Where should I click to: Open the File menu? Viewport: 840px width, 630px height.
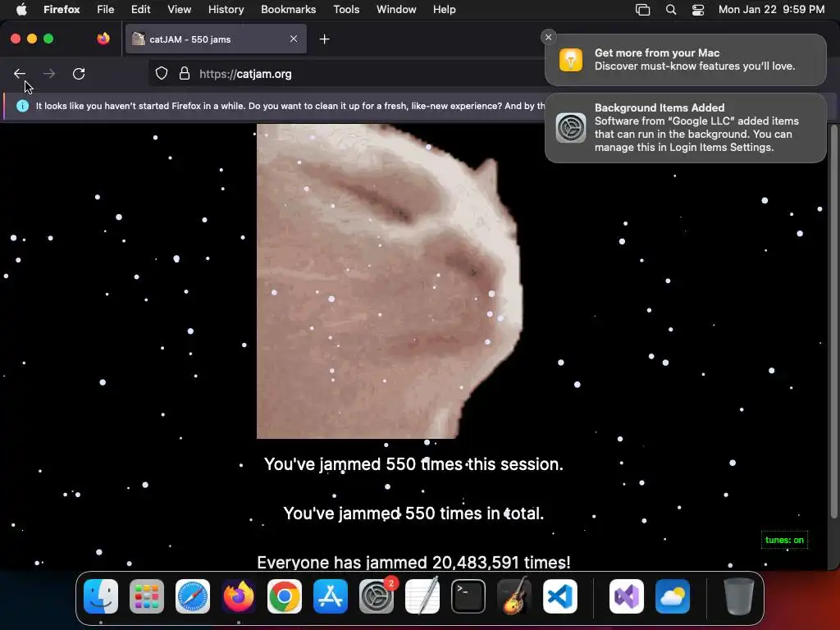point(105,9)
